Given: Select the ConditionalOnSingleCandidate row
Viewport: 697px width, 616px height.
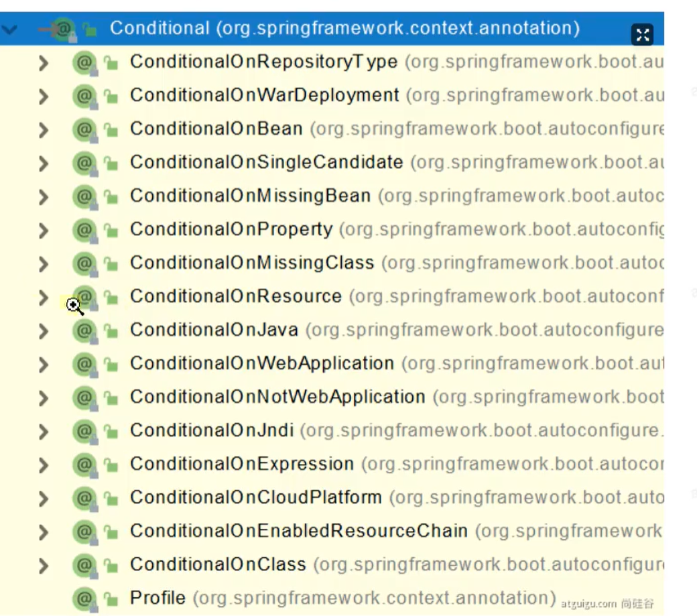Looking at the screenshot, I should point(332,164).
